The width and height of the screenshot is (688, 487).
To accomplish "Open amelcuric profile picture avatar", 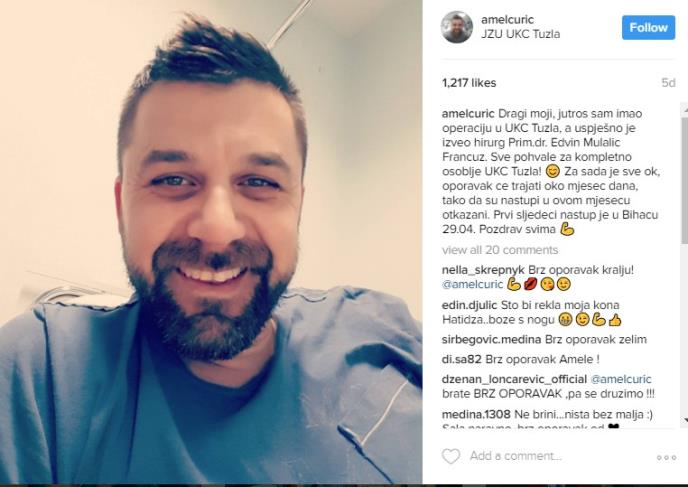I will point(457,27).
